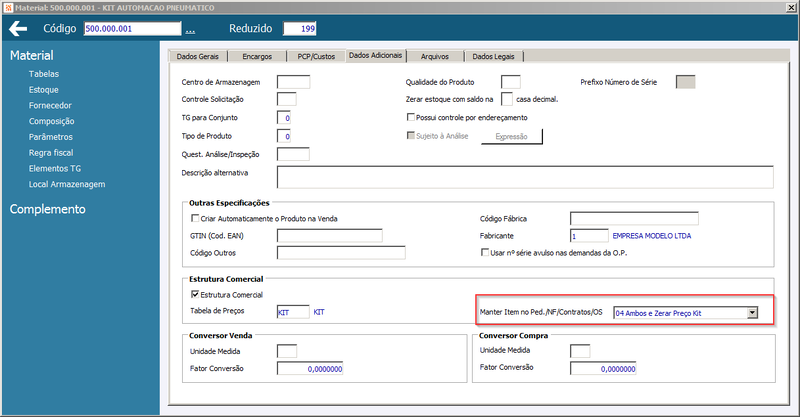Open Estoque in the sidebar
The height and width of the screenshot is (417, 800).
(x=43, y=90)
